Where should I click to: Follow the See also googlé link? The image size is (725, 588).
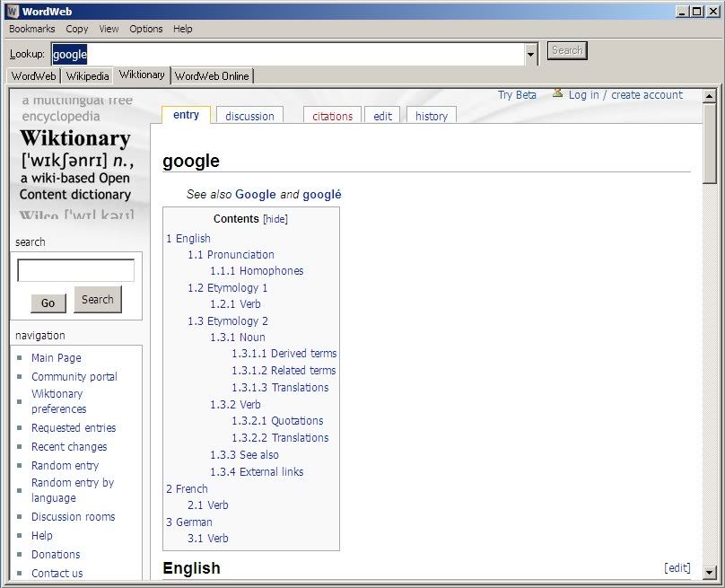pyautogui.click(x=322, y=194)
